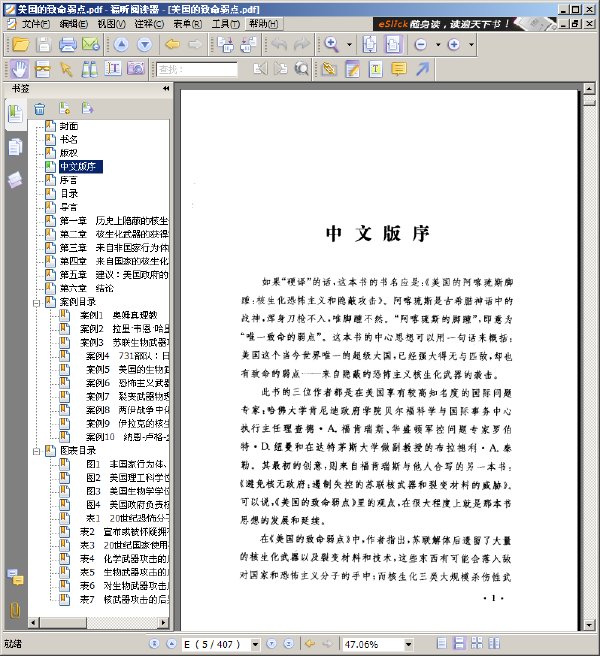This screenshot has height=656, width=600.
Task: Open the 表单(R) menu
Action: (x=187, y=24)
